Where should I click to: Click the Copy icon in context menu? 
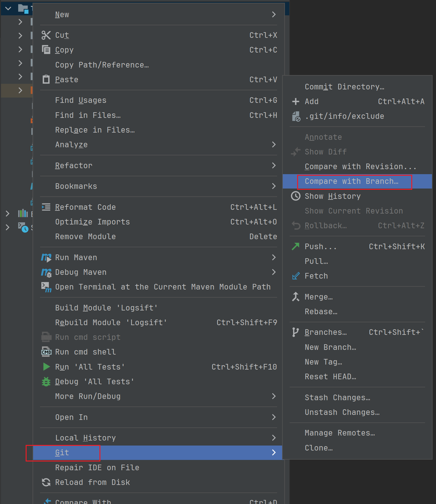coord(46,50)
